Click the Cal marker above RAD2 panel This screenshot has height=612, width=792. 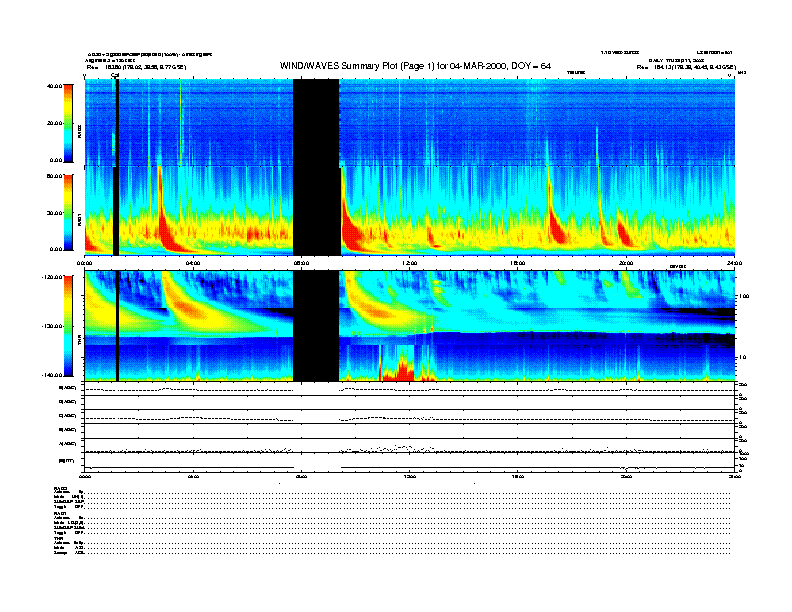115,75
